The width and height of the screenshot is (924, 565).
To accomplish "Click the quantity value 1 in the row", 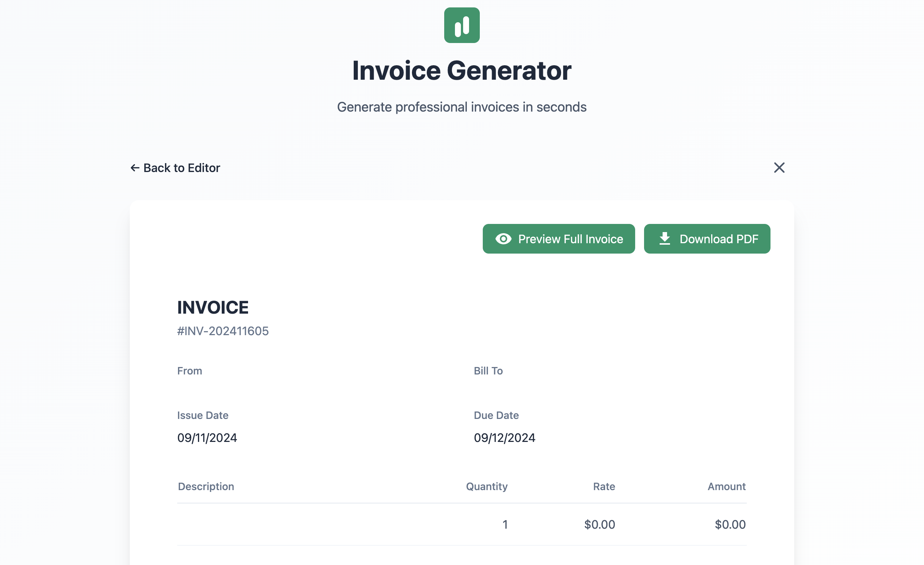I will (505, 524).
